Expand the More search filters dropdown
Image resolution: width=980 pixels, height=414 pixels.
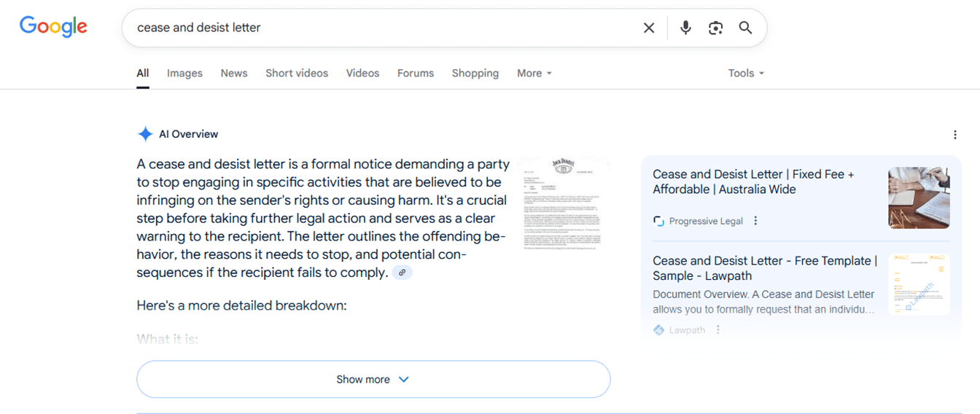(x=534, y=73)
